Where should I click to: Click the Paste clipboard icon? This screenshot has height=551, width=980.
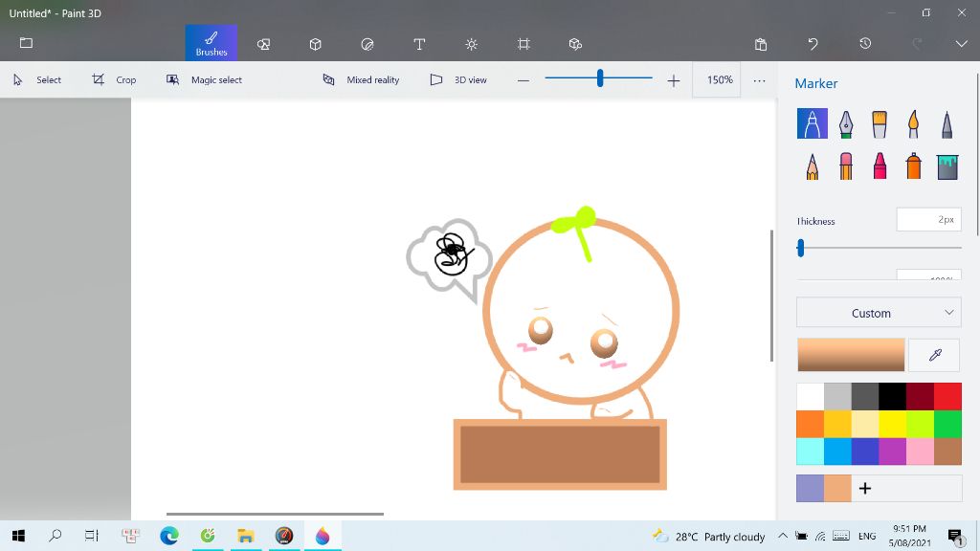tap(761, 44)
